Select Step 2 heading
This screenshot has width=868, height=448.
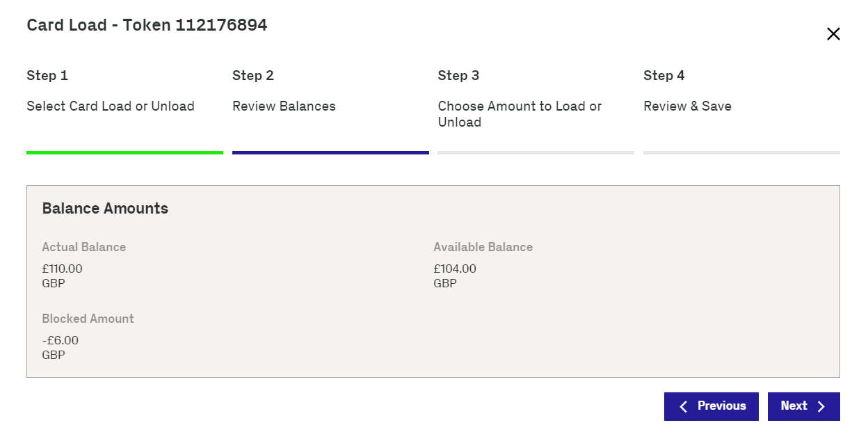pyautogui.click(x=253, y=76)
